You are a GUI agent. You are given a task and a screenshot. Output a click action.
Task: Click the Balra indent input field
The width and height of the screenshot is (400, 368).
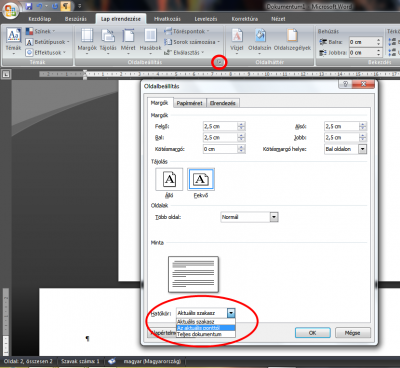point(362,42)
